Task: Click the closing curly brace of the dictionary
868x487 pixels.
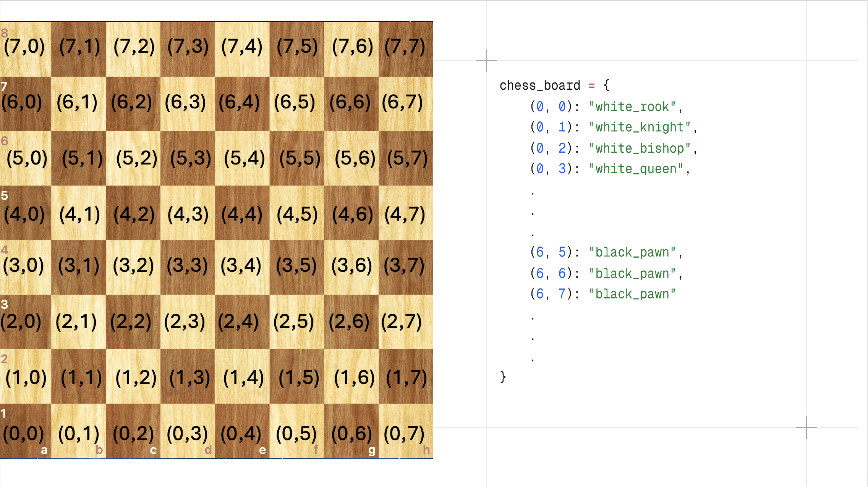Action: coord(503,377)
